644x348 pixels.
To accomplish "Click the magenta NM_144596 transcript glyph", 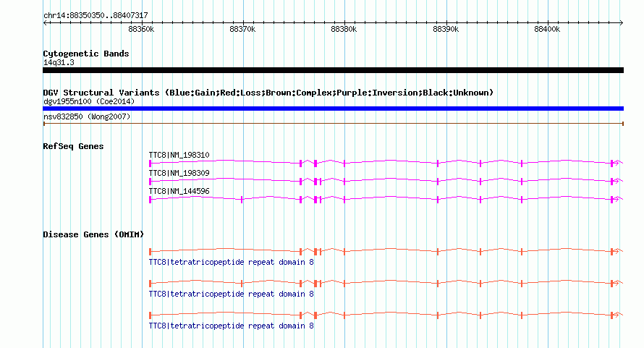I will point(386,199).
